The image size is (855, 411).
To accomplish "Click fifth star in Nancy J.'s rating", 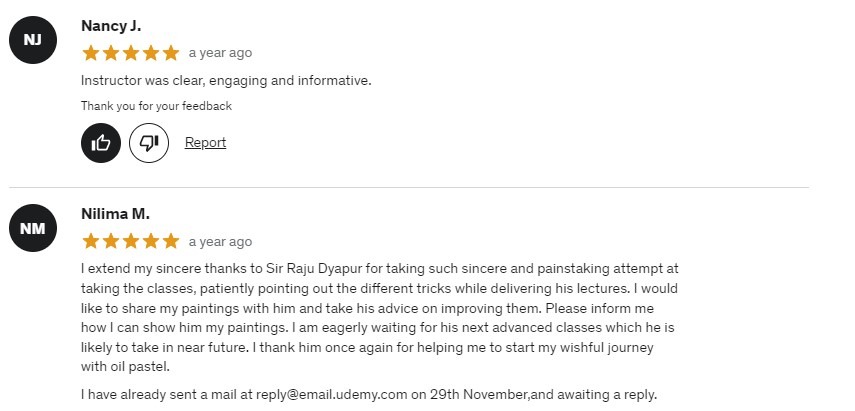I will click(x=171, y=53).
